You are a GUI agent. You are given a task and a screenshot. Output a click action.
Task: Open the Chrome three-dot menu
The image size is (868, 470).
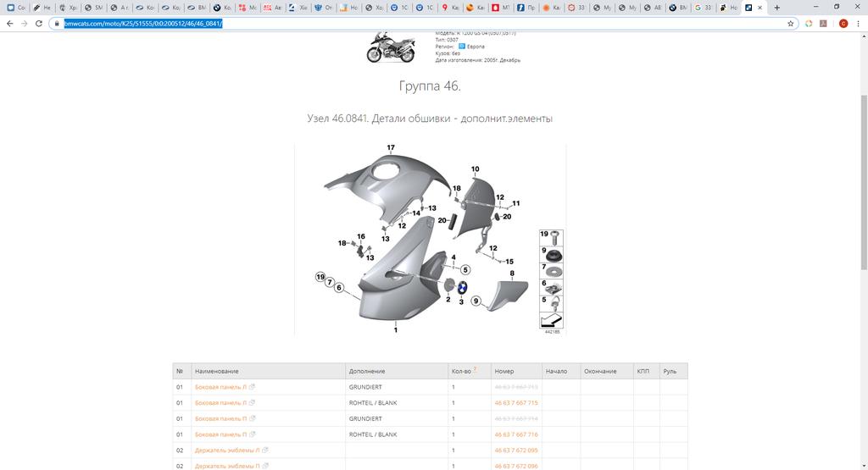(x=859, y=24)
